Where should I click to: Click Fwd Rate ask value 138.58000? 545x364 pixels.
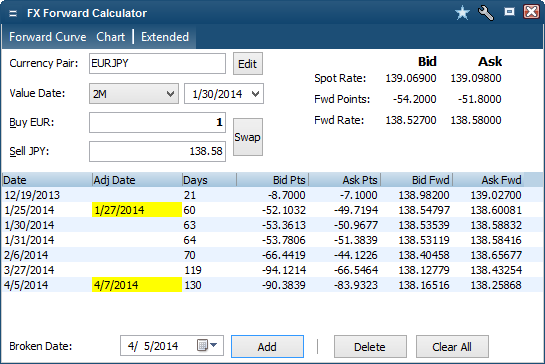tap(476, 120)
